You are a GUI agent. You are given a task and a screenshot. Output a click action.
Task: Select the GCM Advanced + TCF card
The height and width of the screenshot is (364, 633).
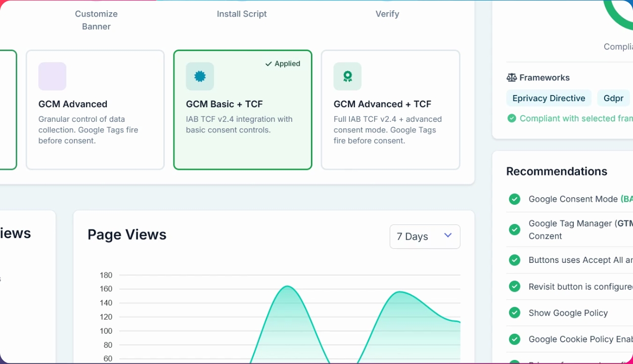coord(390,110)
